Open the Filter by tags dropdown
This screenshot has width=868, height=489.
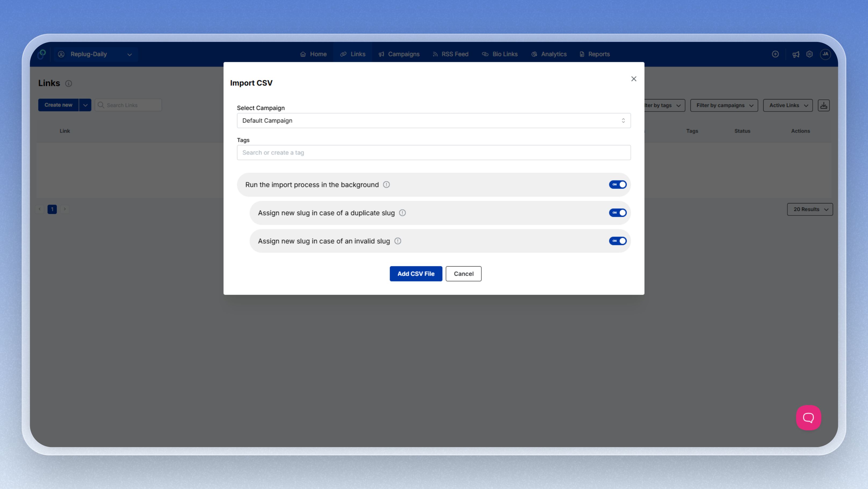[664, 106]
